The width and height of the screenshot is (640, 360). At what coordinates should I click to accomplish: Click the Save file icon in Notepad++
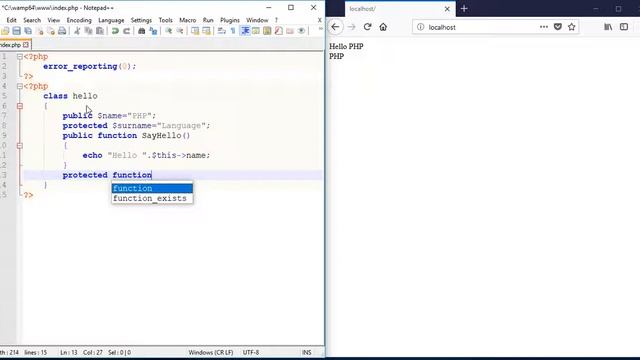coord(17,31)
